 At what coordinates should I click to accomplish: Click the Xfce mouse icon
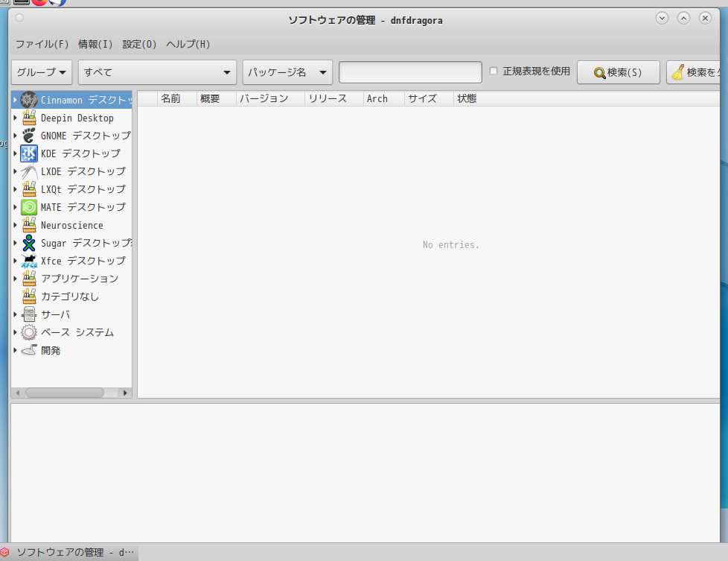pos(29,261)
